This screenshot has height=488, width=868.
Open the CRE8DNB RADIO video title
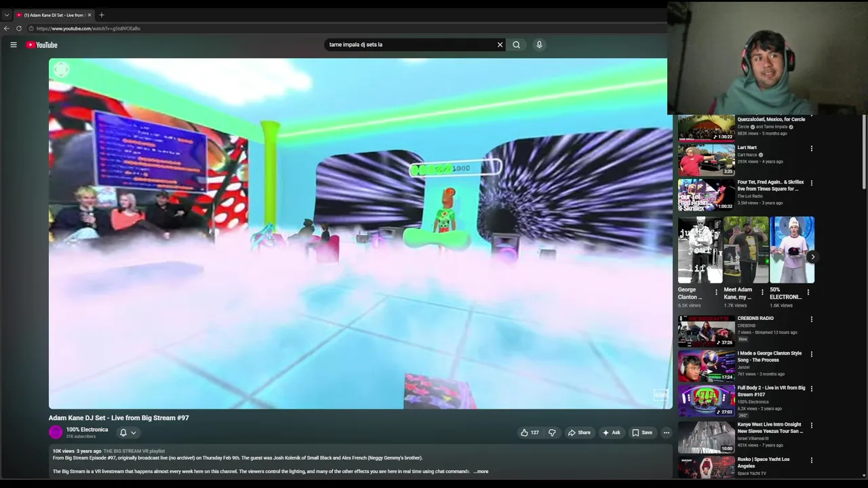point(755,318)
